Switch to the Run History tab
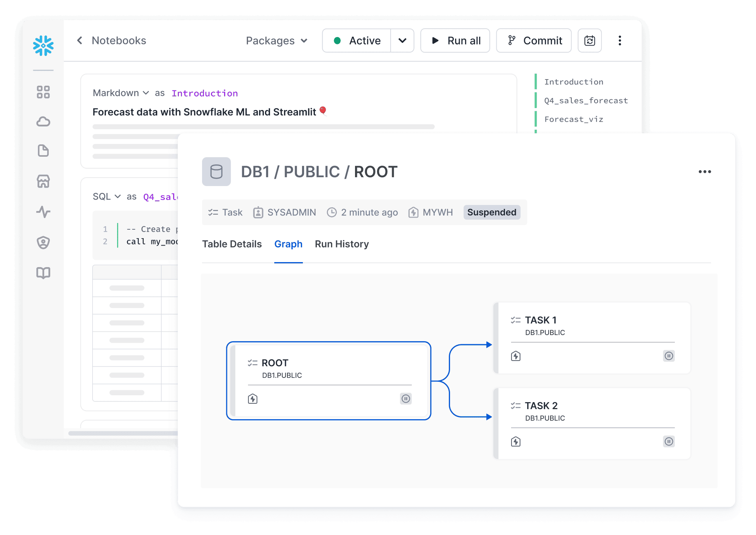The image size is (756, 535). [341, 244]
